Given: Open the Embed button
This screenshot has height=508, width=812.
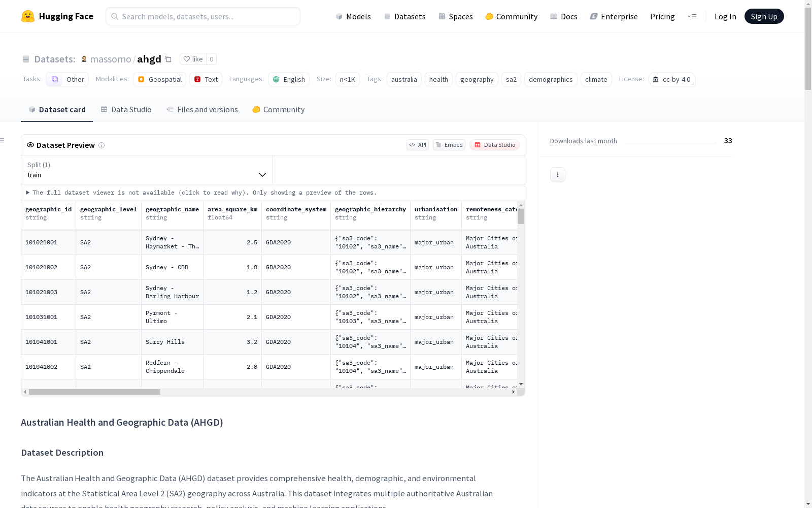Looking at the screenshot, I should (449, 145).
